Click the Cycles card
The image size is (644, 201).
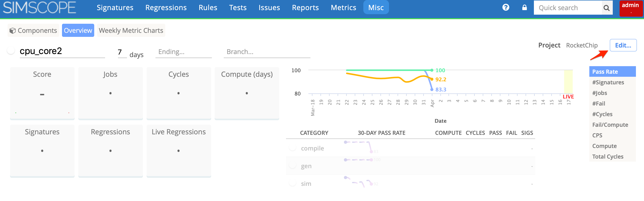[179, 93]
